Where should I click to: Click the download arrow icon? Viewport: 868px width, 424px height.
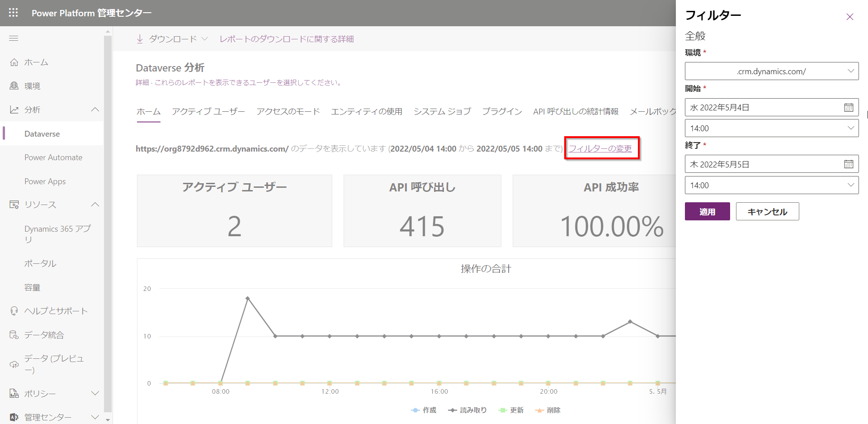(140, 39)
